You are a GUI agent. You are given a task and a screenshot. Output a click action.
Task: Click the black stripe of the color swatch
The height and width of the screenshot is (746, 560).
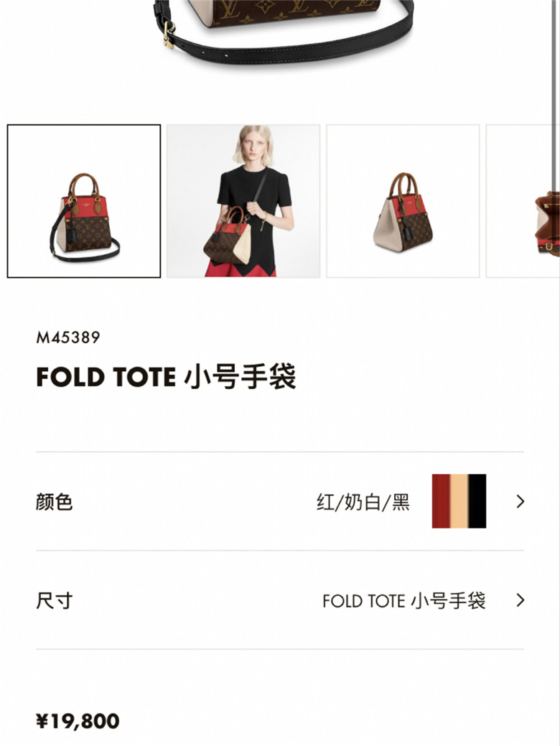(477, 501)
